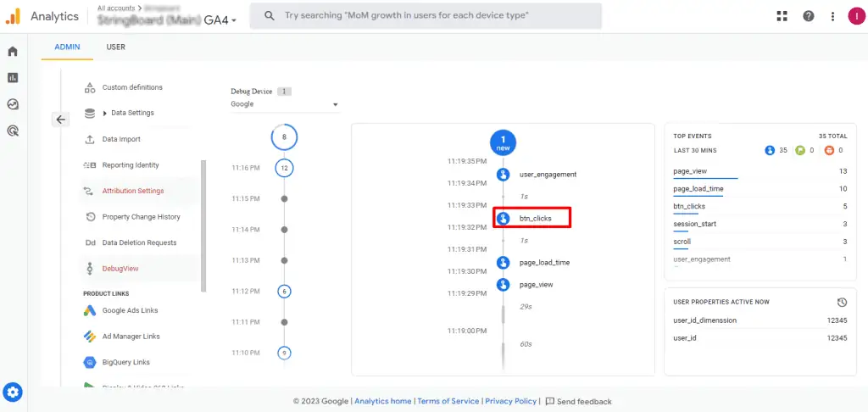Click the page_load_time event icon
Viewport: 868px width, 412px height.
(x=503, y=263)
